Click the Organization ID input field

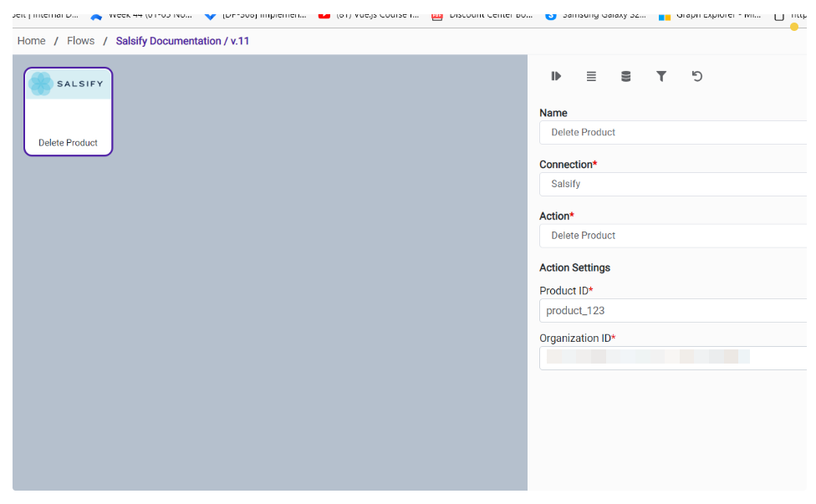(x=673, y=358)
